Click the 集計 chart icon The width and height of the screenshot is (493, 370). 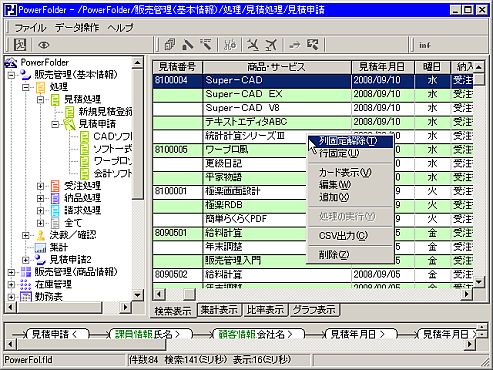point(41,247)
